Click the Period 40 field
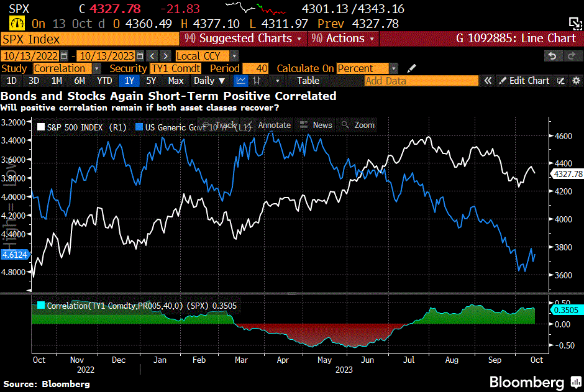Screen dimensions: 584x392 click(x=255, y=68)
